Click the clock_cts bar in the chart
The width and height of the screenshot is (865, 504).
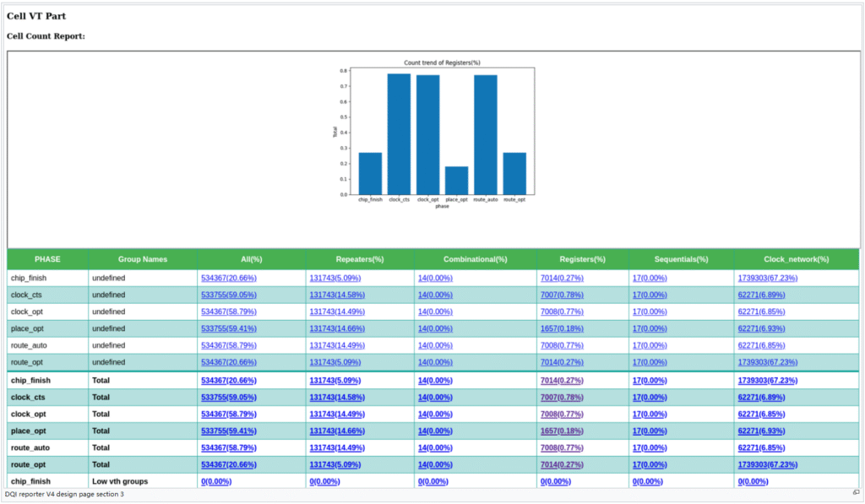coord(399,135)
